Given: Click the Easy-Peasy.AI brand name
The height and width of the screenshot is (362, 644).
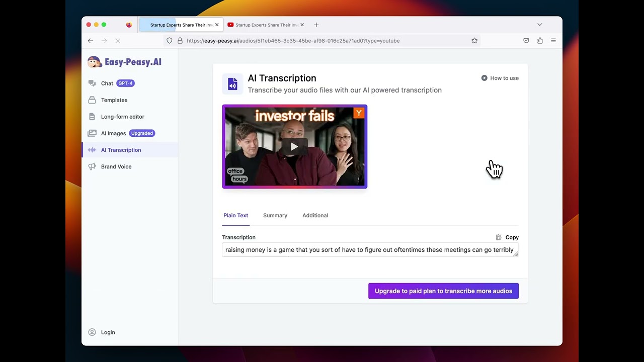Looking at the screenshot, I should (x=133, y=62).
